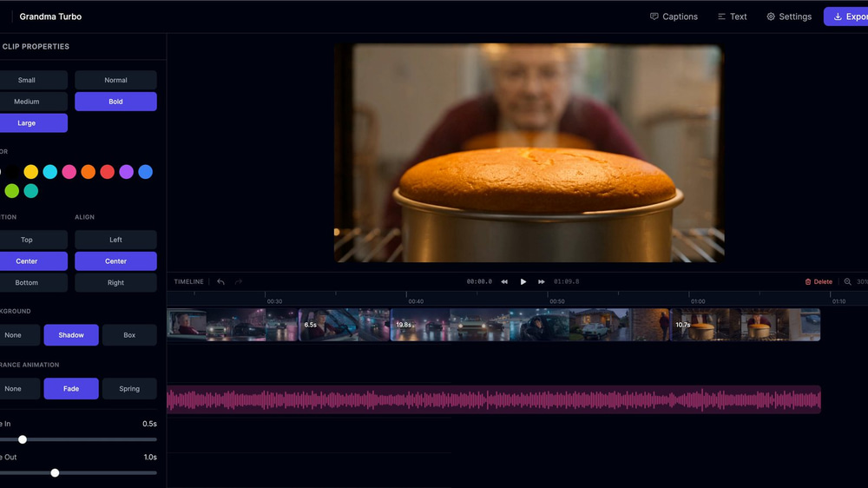Pick the black color swatch

click(x=11, y=172)
